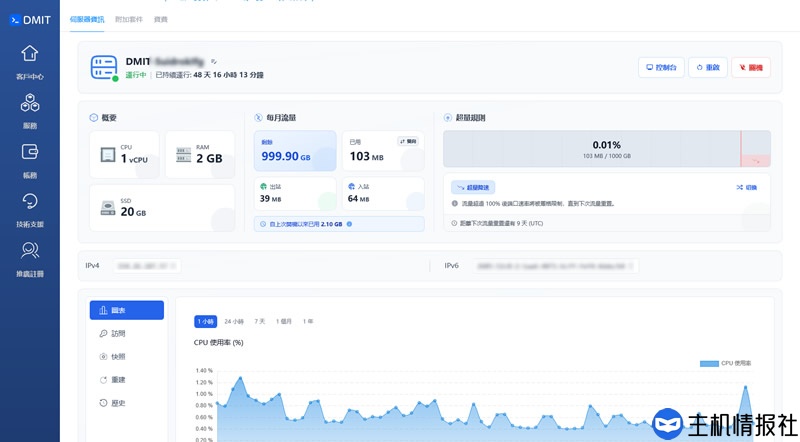
Task: Open the referral person-search icon in the sidebar
Action: (30, 251)
